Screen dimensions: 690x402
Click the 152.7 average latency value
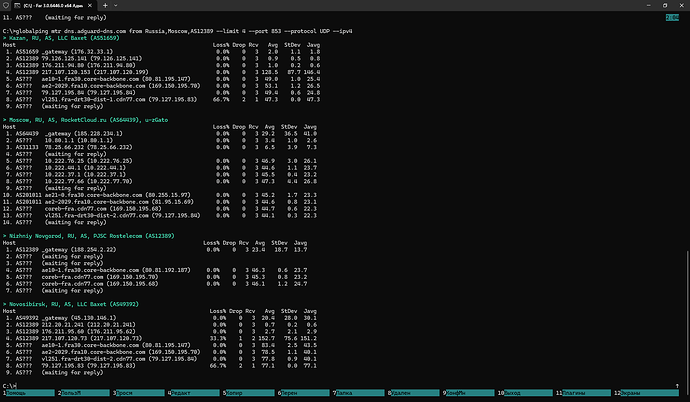[267, 338]
